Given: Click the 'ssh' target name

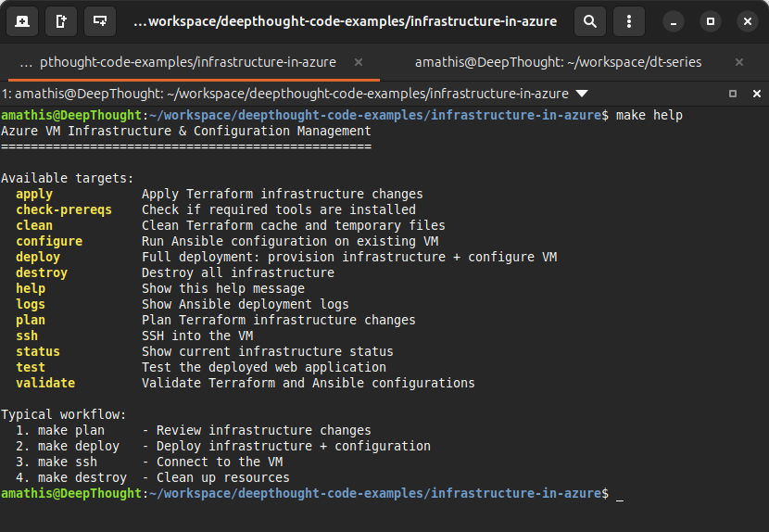Looking at the screenshot, I should pyautogui.click(x=27, y=336).
